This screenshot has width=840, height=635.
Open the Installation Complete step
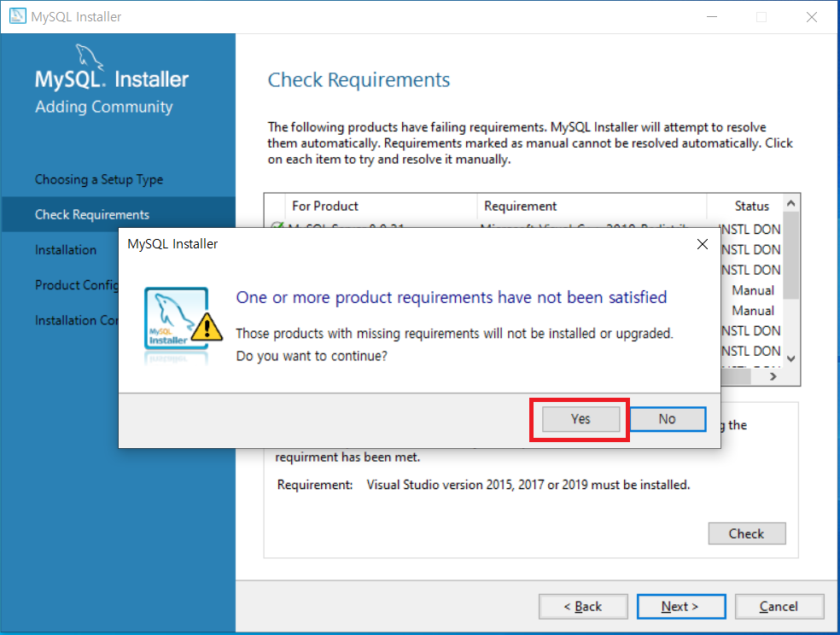pos(77,320)
